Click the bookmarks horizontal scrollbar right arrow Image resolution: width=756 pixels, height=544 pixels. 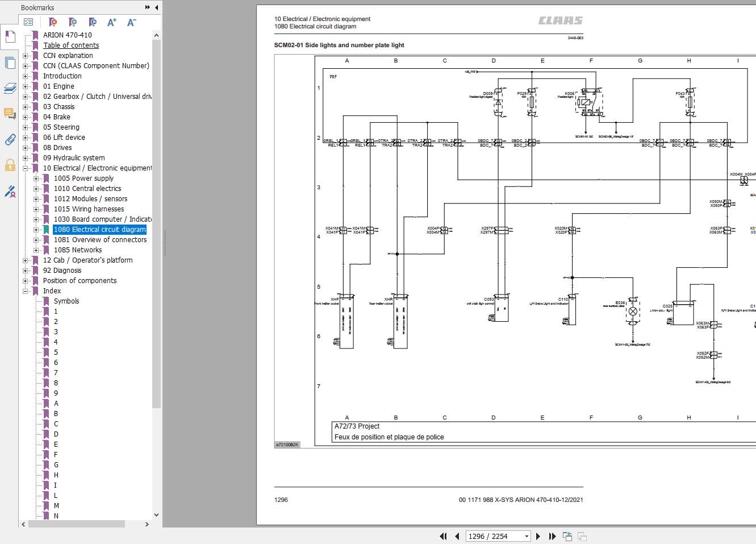pos(147,524)
